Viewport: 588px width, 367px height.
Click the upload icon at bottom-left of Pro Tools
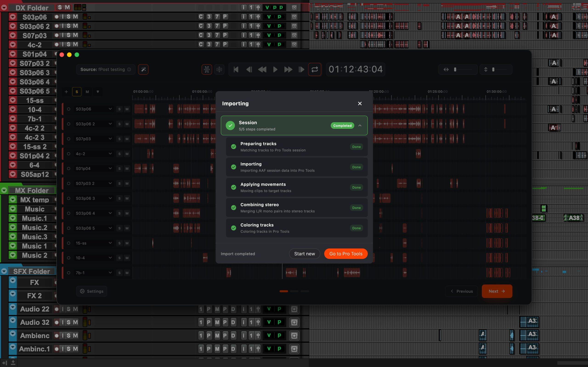13,363
